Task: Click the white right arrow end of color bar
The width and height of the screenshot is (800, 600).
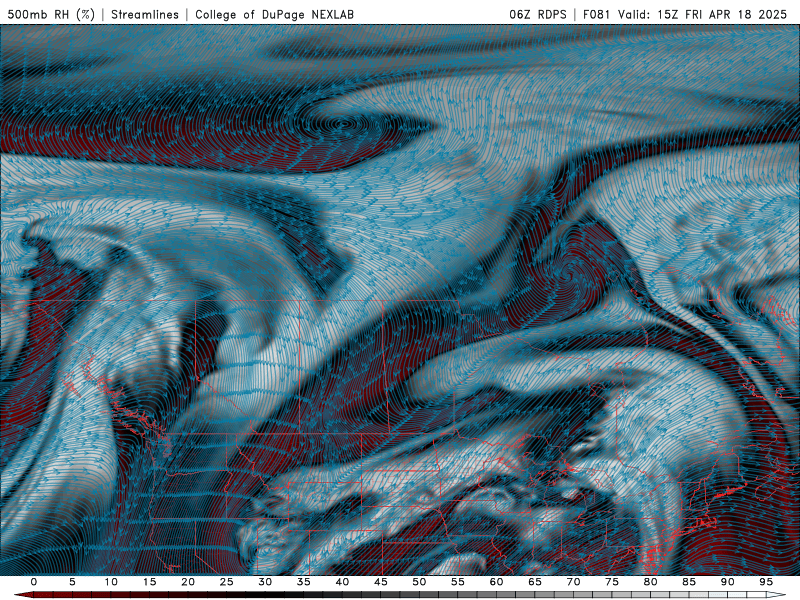Action: coord(777,595)
